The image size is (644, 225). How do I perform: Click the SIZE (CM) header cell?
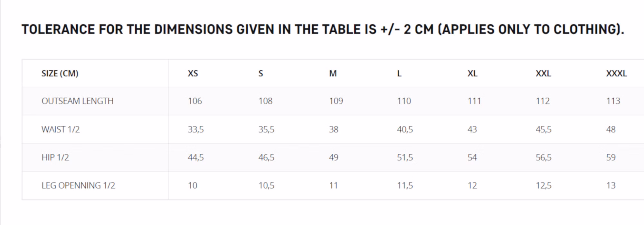(60, 74)
